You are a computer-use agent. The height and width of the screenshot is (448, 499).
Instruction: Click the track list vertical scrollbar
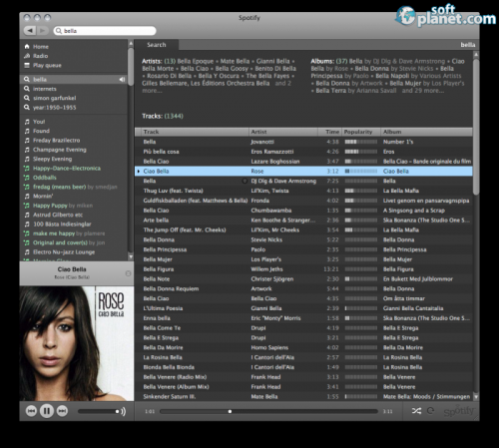point(476,127)
